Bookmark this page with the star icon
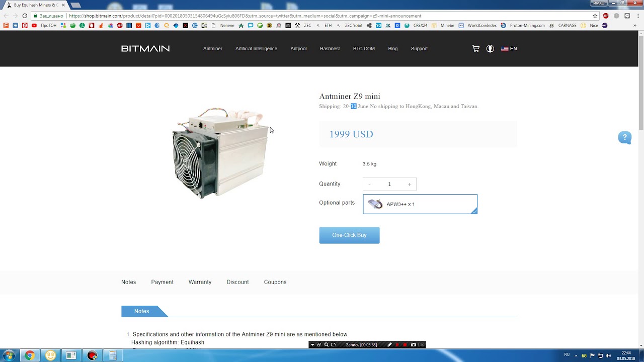 [595, 16]
